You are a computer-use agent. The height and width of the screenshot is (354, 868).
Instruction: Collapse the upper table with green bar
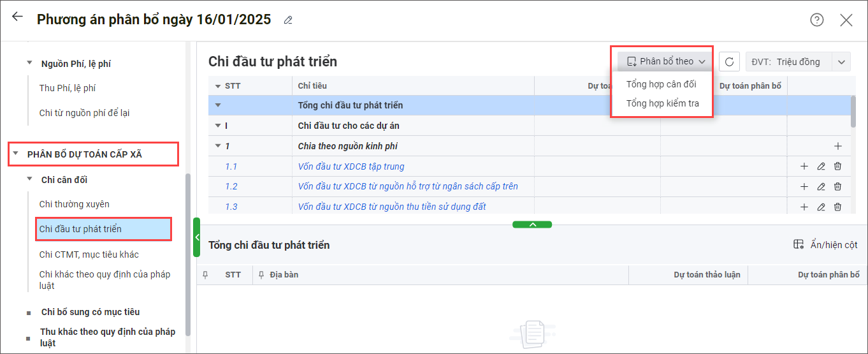532,225
